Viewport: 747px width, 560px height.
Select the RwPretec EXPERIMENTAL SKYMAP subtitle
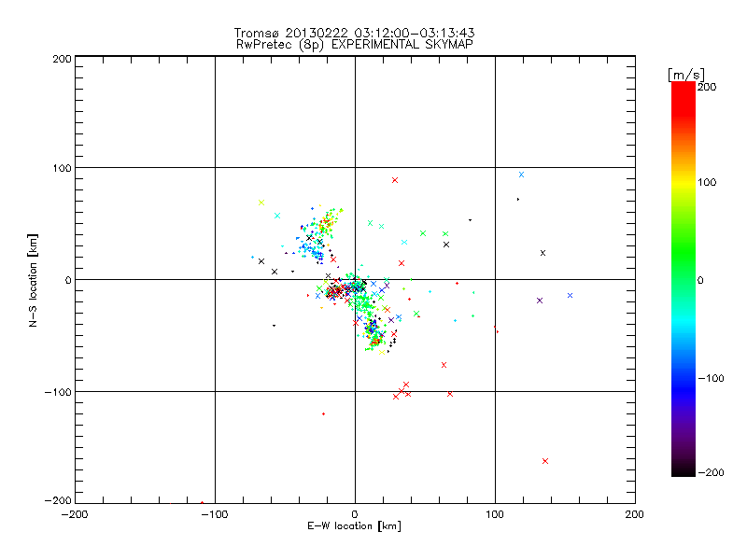(355, 45)
